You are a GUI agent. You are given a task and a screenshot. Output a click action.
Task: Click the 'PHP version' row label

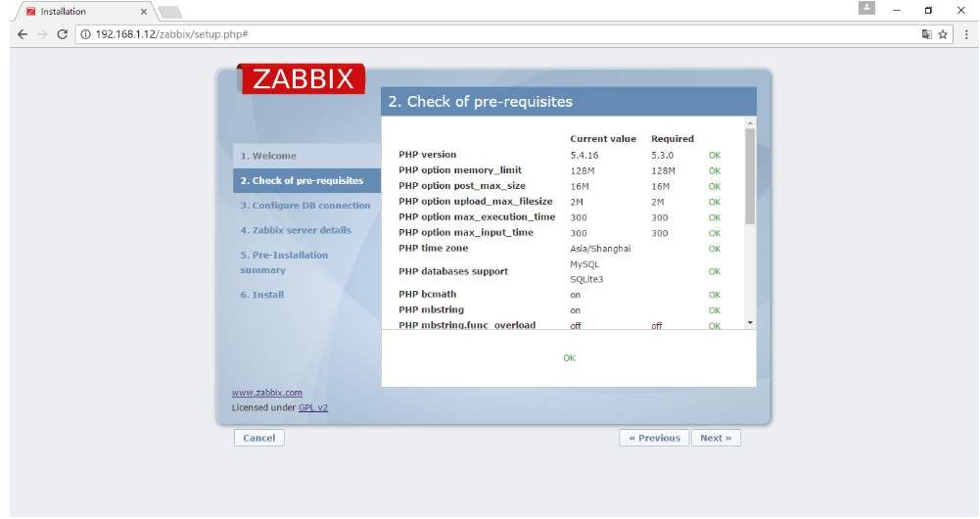(x=428, y=155)
